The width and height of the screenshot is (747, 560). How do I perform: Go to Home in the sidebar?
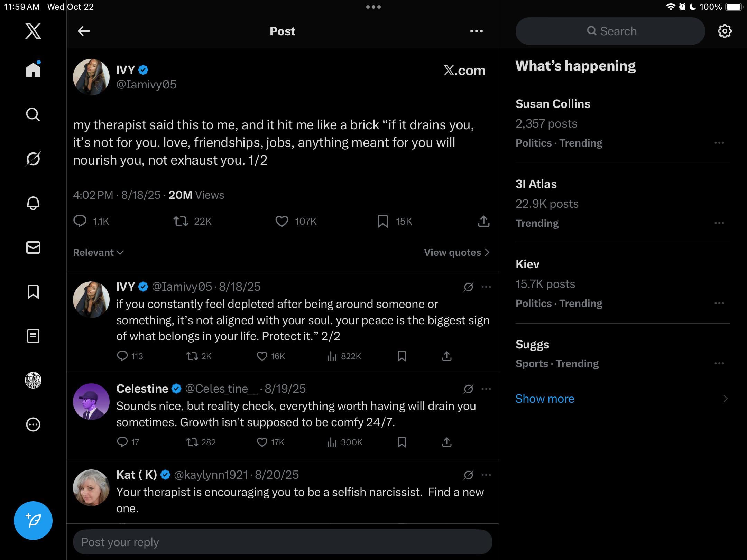(33, 70)
